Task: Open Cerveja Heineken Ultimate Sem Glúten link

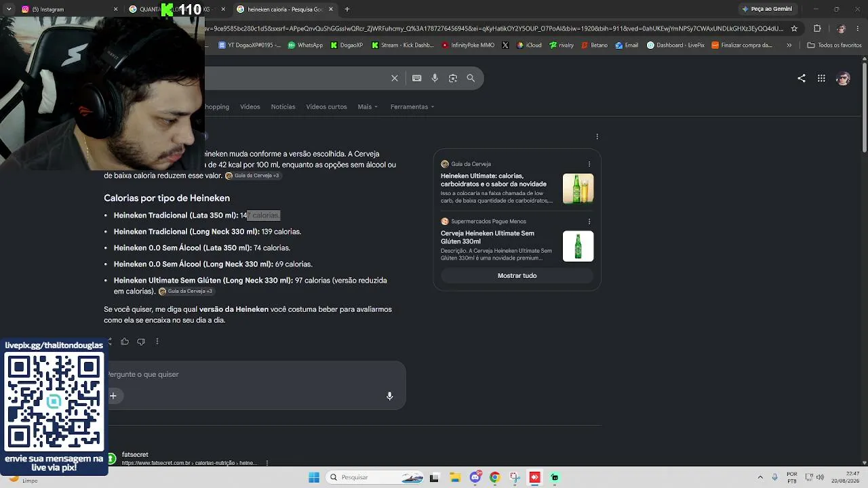Action: (x=488, y=237)
